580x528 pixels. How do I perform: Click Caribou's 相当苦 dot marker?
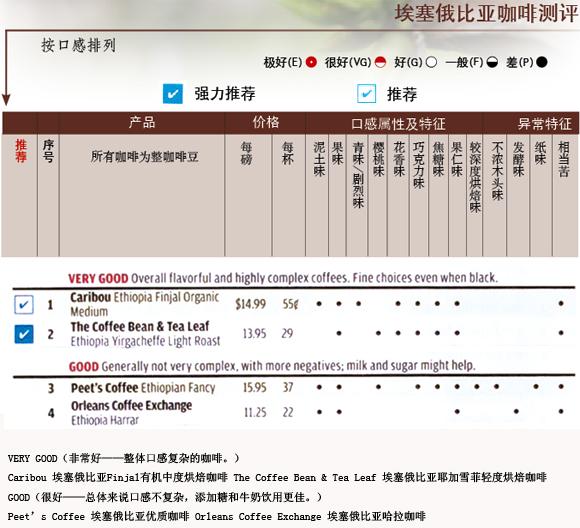click(x=561, y=303)
